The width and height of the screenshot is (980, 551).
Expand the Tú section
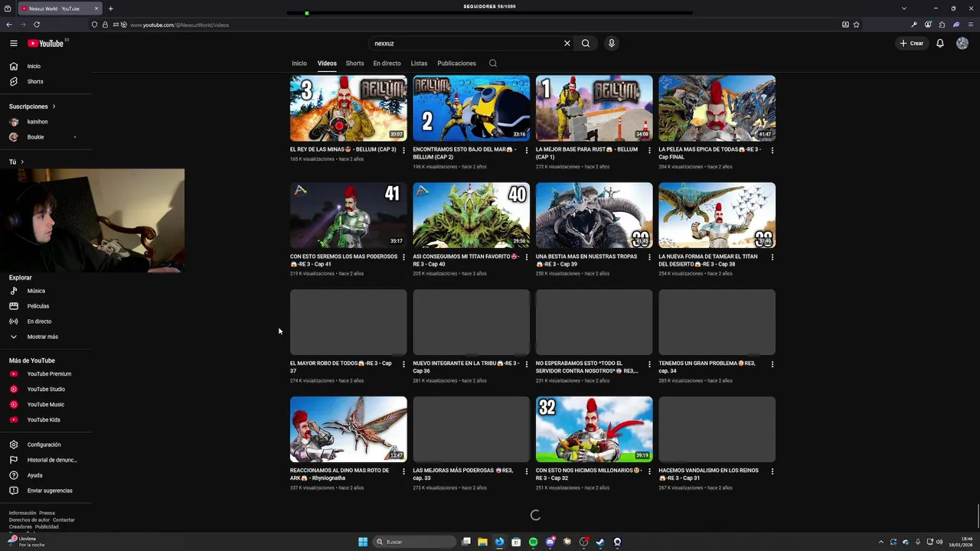click(x=16, y=162)
